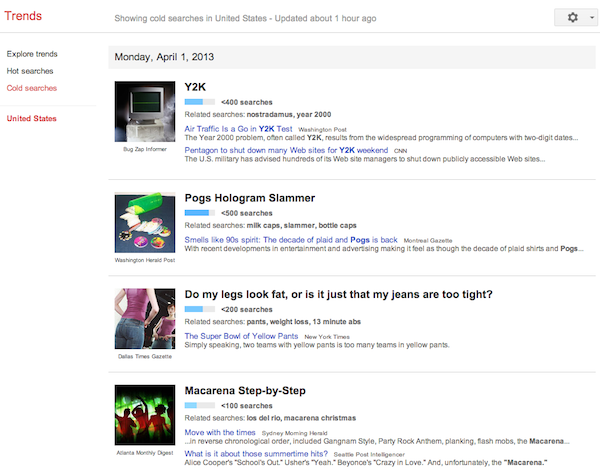Screen dimensions: 600x473
Task: Click the 'Monday, April 1, 2013' date header
Action: tap(164, 57)
